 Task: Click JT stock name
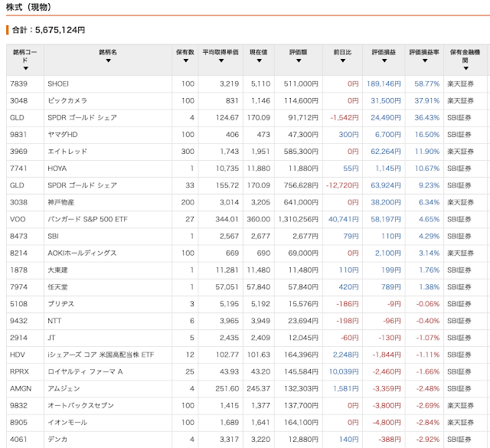(51, 338)
